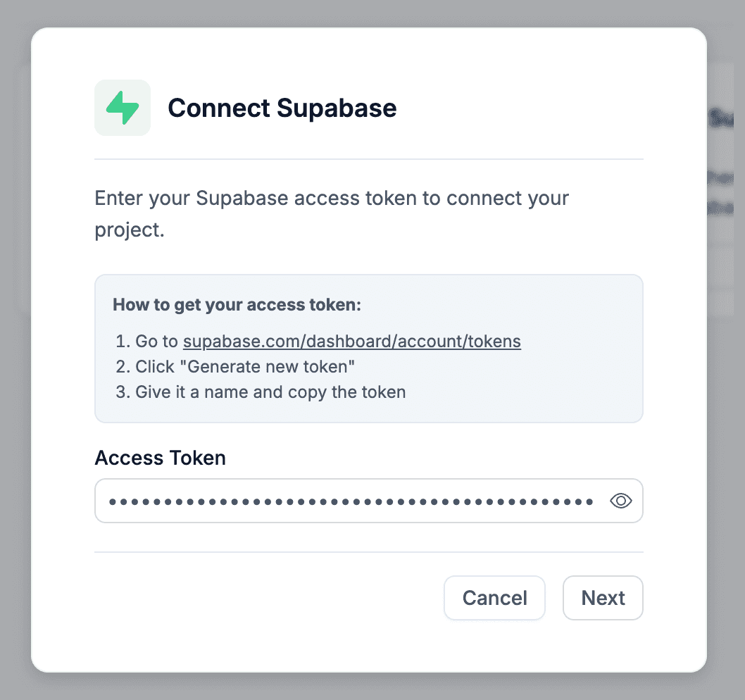
Task: Click the Access Token label
Action: tap(160, 458)
